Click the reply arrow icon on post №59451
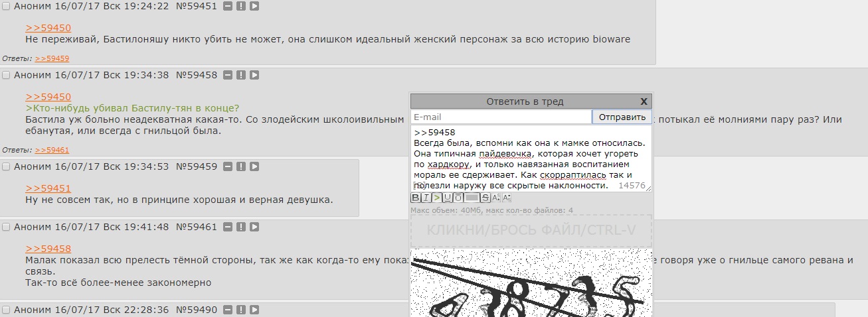This screenshot has height=317, width=868. 254,6
